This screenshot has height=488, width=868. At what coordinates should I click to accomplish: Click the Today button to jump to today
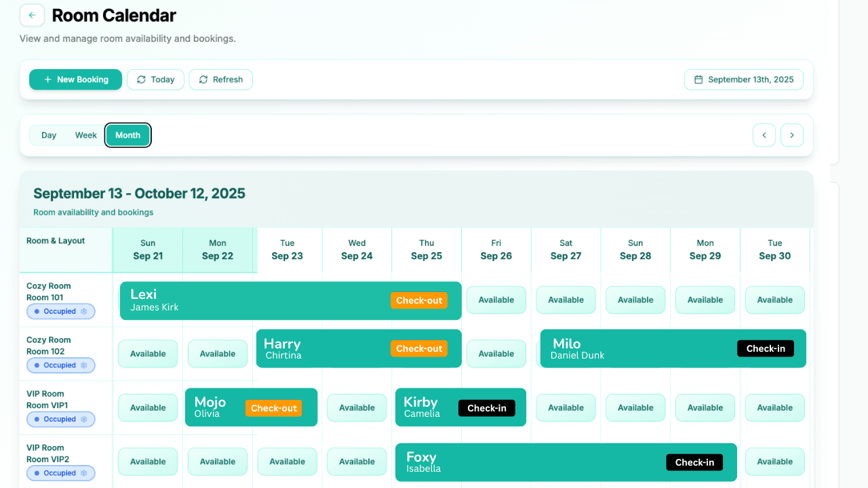[x=155, y=79]
